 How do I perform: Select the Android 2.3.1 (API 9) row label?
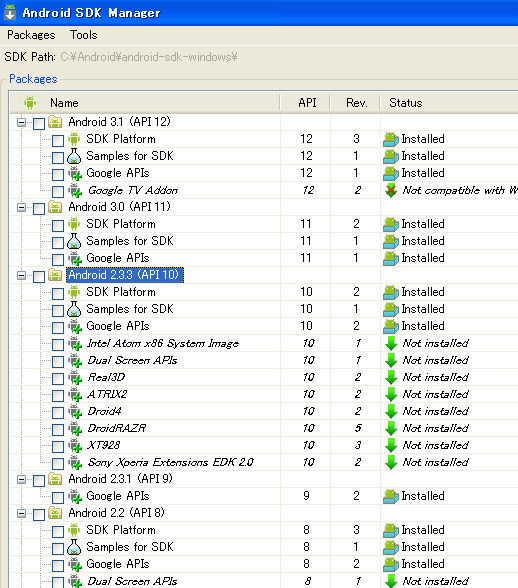120,479
